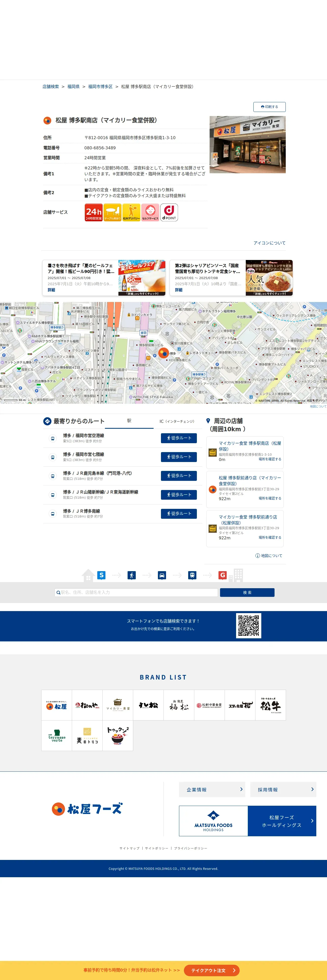Open the マイカリー食堂 brand logo

pos(118,705)
